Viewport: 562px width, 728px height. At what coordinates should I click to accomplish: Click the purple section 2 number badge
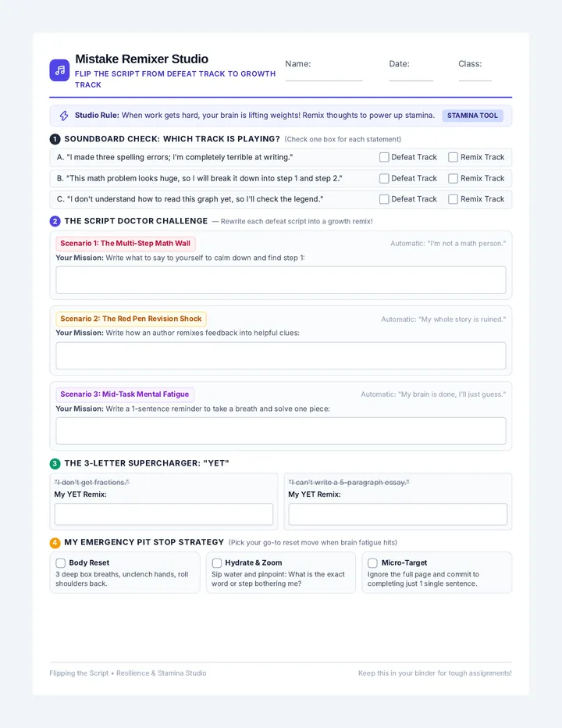click(x=55, y=221)
